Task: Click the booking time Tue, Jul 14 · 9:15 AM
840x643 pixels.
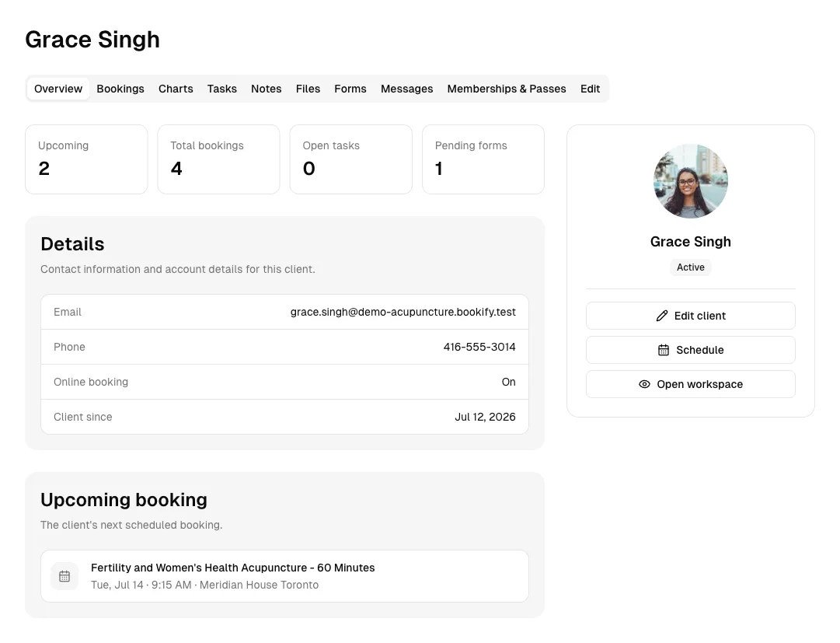Action: coord(141,585)
